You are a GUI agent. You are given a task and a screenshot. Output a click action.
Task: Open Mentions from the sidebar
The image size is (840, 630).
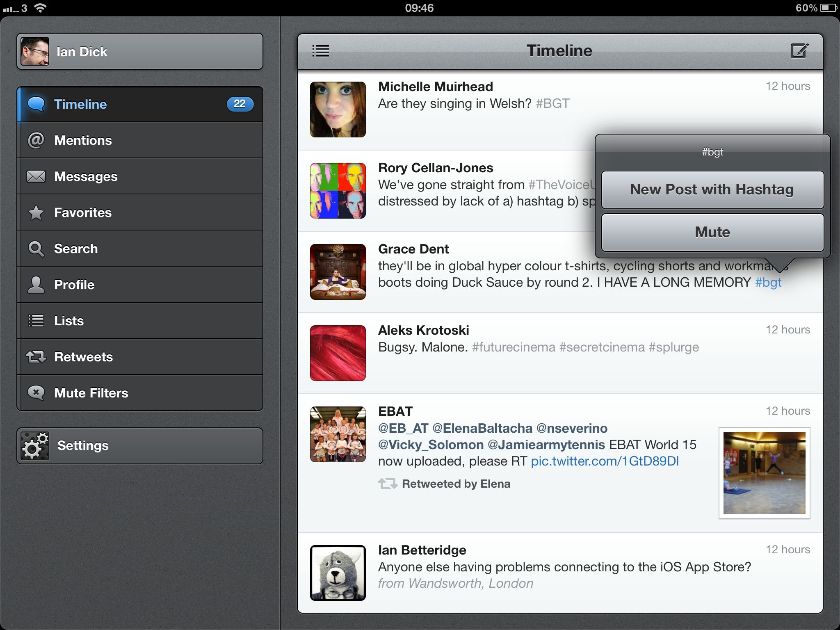tap(140, 140)
